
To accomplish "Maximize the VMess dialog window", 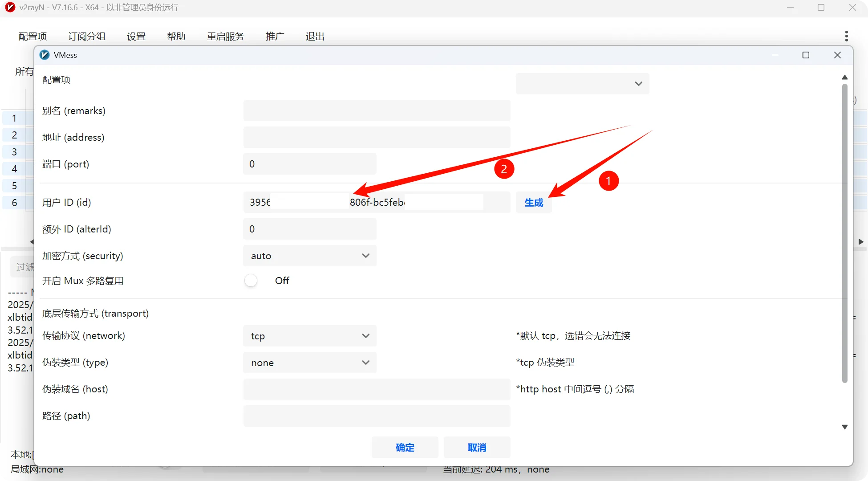I will [x=806, y=55].
